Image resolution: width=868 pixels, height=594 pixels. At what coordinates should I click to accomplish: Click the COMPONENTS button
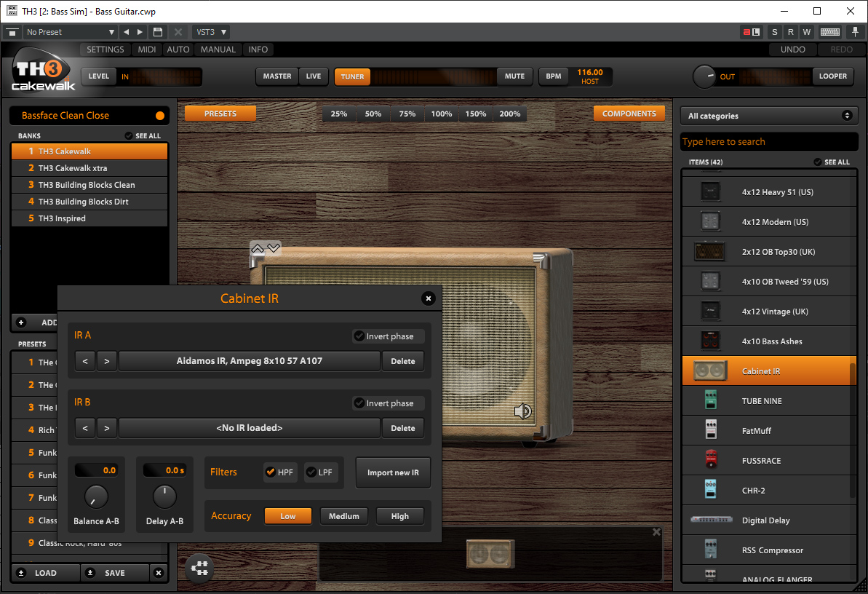click(629, 114)
